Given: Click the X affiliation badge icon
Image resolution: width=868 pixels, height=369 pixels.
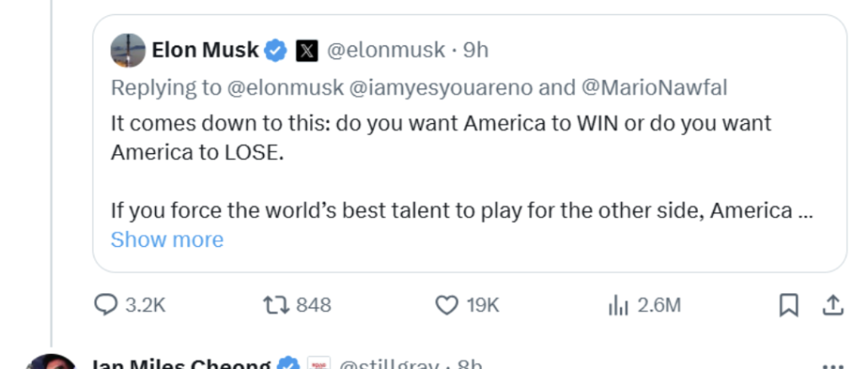Looking at the screenshot, I should tap(307, 51).
